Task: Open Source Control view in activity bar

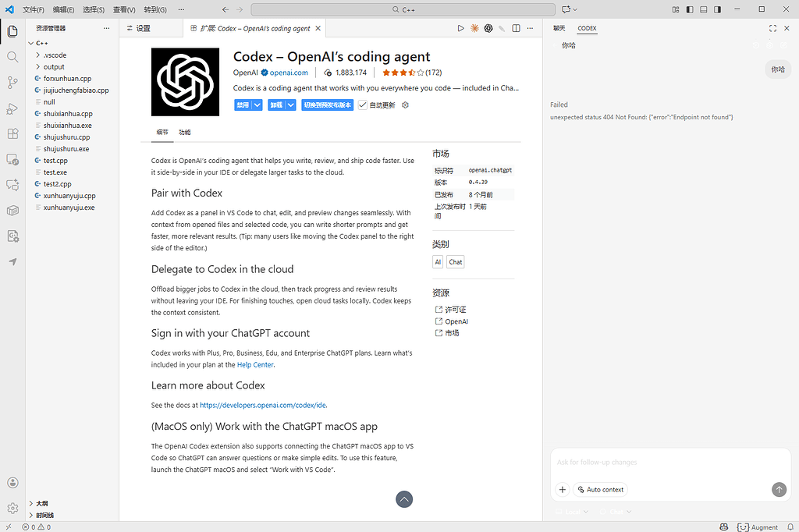Action: [x=12, y=83]
